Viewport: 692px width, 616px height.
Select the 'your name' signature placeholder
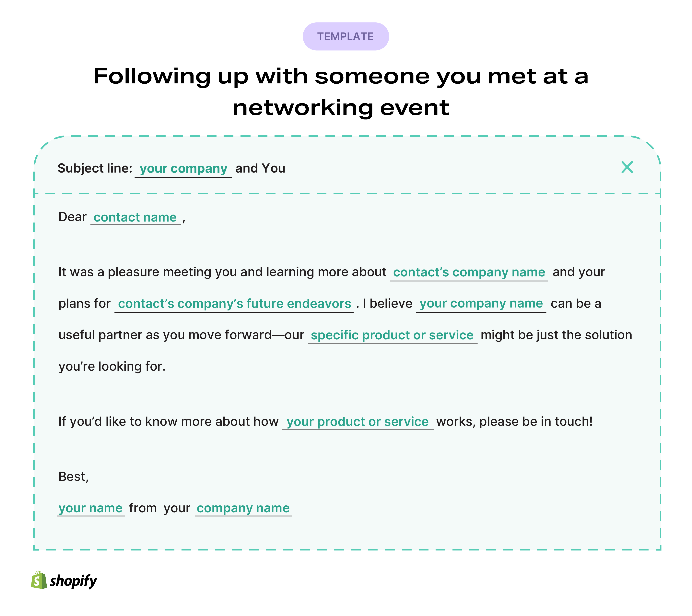coord(91,509)
